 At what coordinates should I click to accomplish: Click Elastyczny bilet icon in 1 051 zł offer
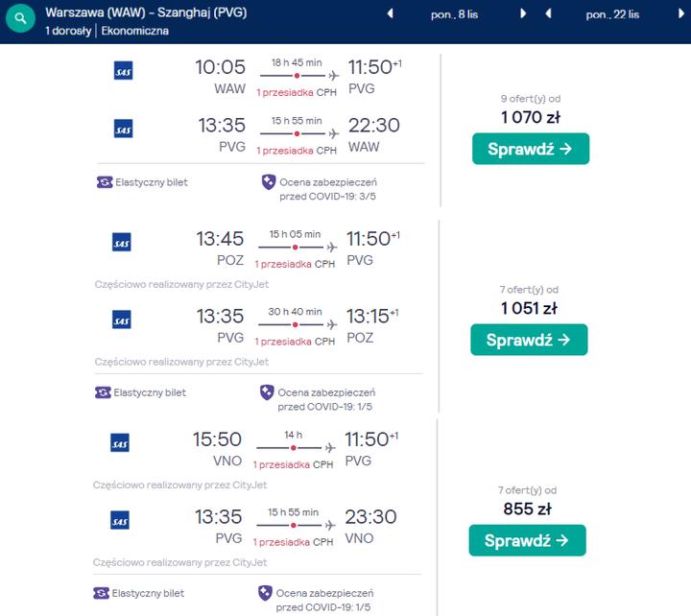[x=103, y=392]
